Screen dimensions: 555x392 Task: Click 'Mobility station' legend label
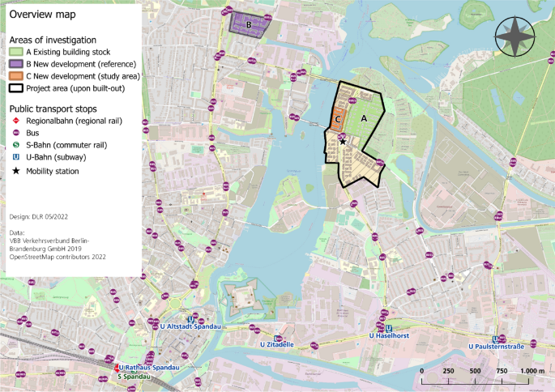tap(53, 171)
